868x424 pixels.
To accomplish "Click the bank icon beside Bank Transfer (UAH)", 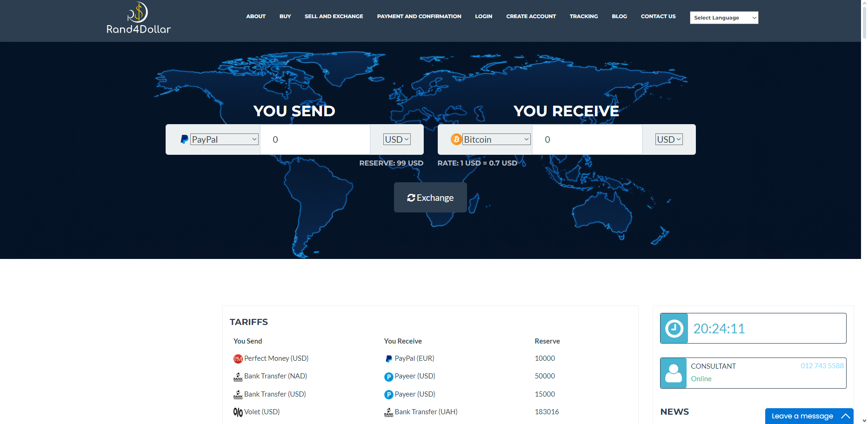I will [x=389, y=412].
